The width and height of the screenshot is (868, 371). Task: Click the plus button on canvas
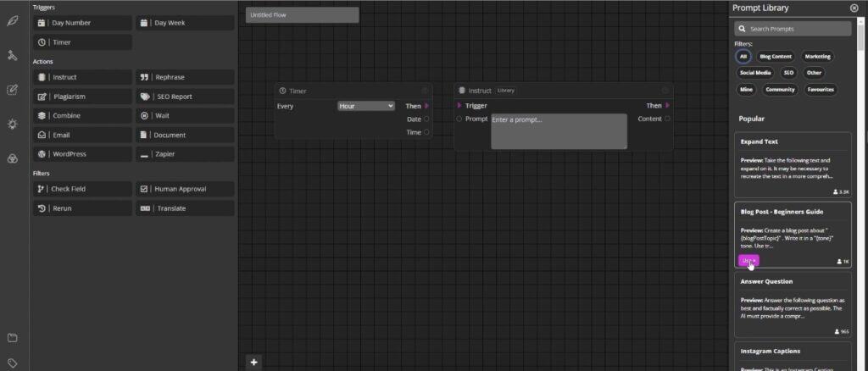point(253,363)
